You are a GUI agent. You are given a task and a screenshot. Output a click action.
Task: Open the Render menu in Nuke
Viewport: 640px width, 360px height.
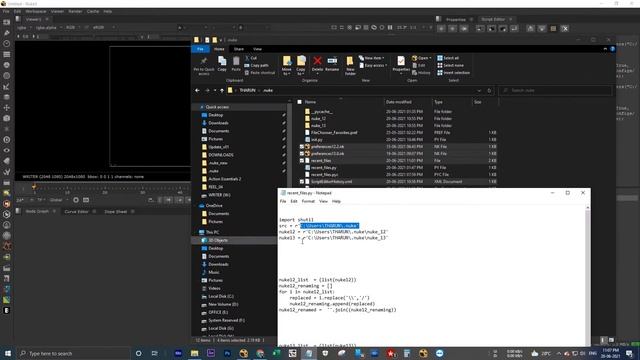pyautogui.click(x=75, y=11)
